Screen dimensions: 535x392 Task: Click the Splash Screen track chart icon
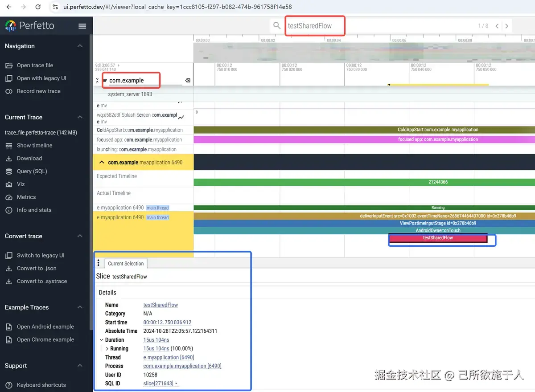click(181, 118)
